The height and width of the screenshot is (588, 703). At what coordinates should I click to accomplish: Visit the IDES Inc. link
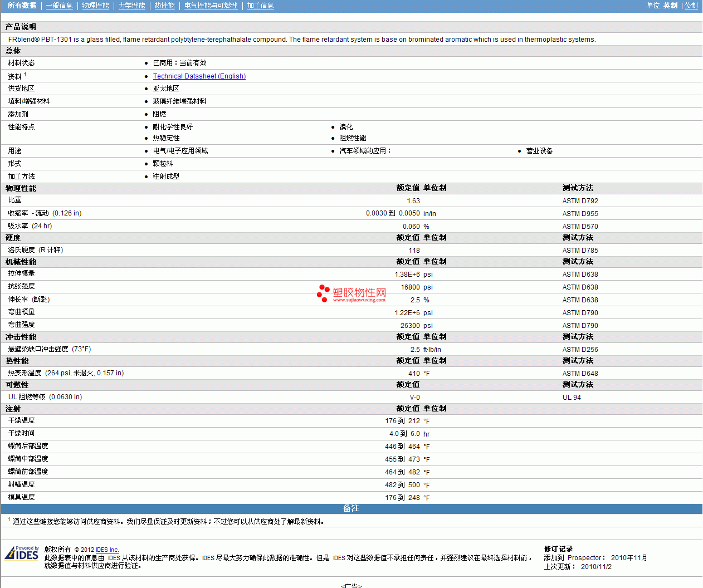pyautogui.click(x=108, y=550)
